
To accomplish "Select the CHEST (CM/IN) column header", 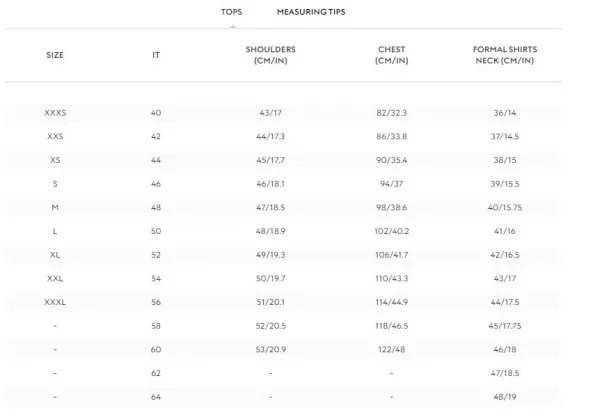I will point(391,55).
